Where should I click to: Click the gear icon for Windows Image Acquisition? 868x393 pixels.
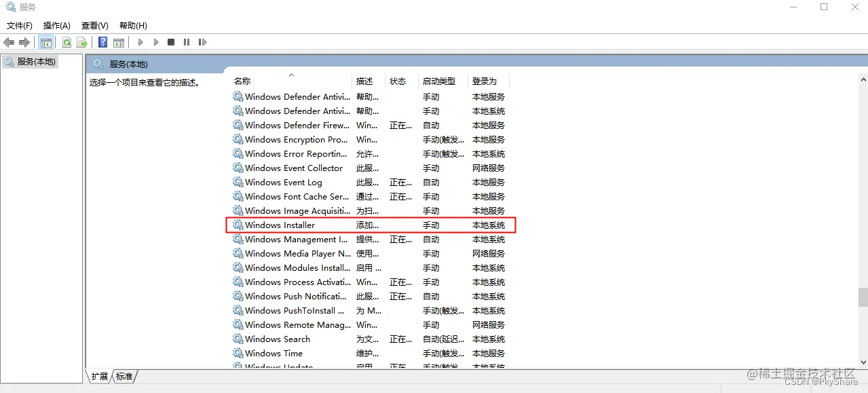click(x=238, y=210)
